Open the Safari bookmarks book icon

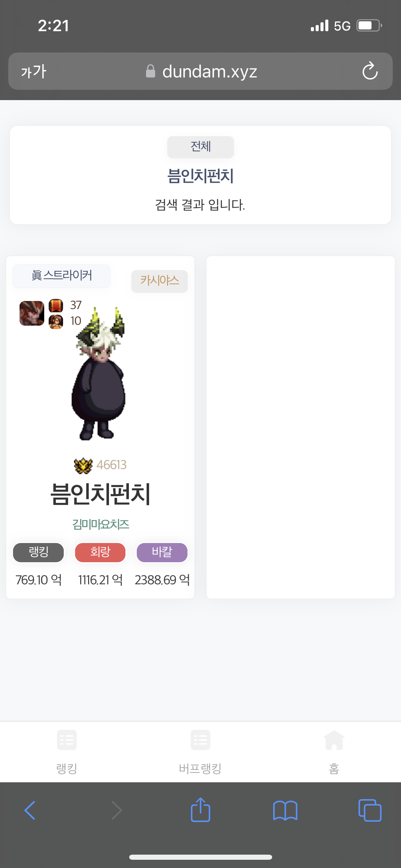click(285, 810)
